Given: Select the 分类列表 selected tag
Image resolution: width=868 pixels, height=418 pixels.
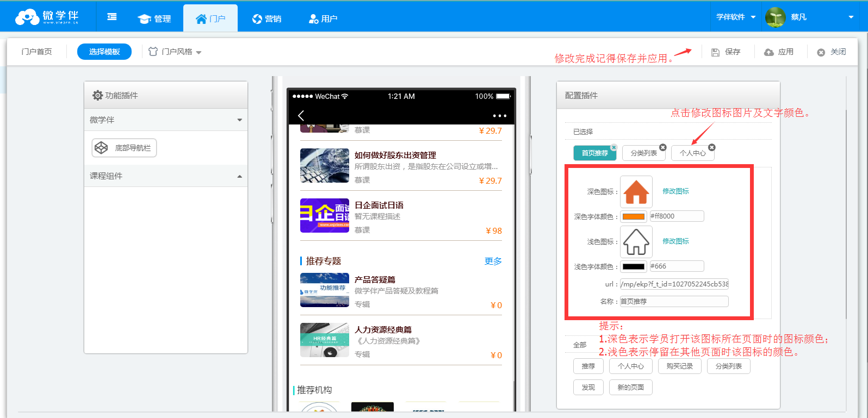Looking at the screenshot, I should coord(643,153).
